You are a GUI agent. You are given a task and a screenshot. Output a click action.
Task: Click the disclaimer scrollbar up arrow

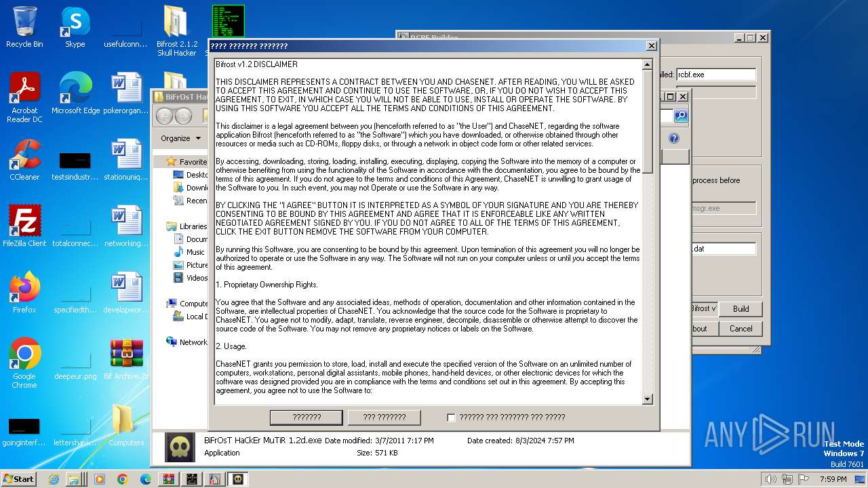click(x=647, y=64)
